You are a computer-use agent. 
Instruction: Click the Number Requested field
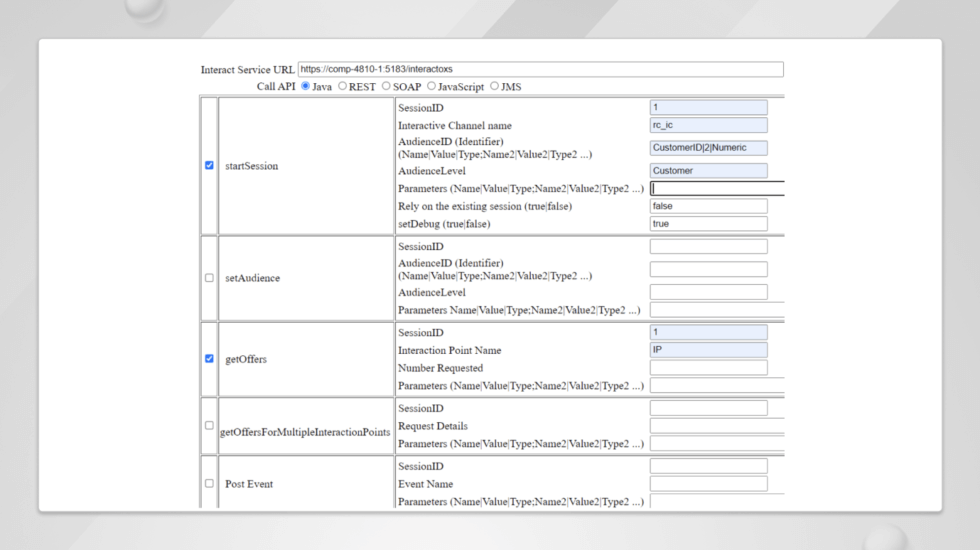click(709, 368)
